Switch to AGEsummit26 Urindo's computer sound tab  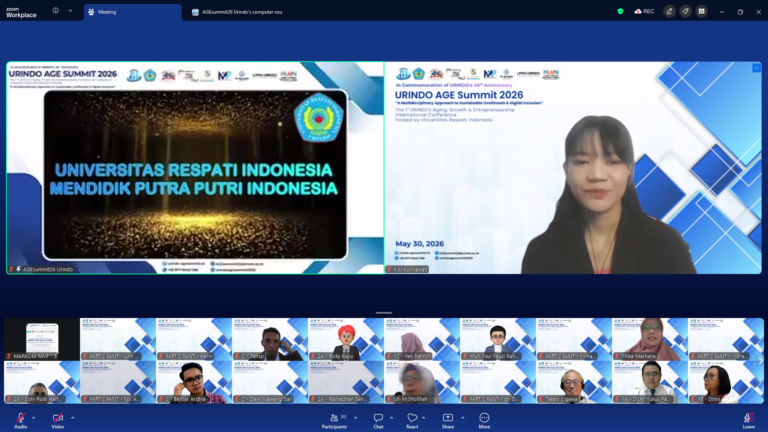(x=238, y=12)
